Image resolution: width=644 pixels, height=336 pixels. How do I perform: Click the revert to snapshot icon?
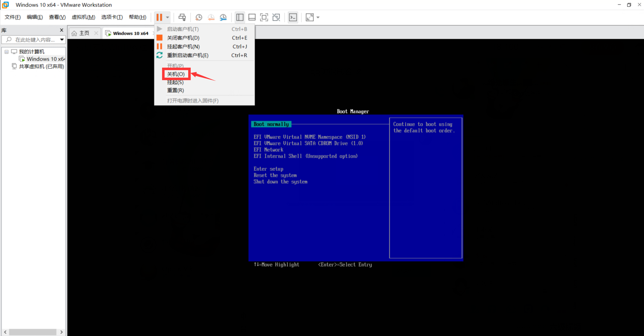tap(211, 17)
